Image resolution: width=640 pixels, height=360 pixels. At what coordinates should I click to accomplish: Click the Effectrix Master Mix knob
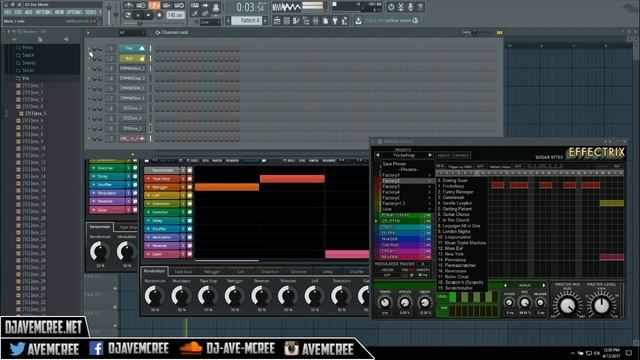tap(568, 305)
